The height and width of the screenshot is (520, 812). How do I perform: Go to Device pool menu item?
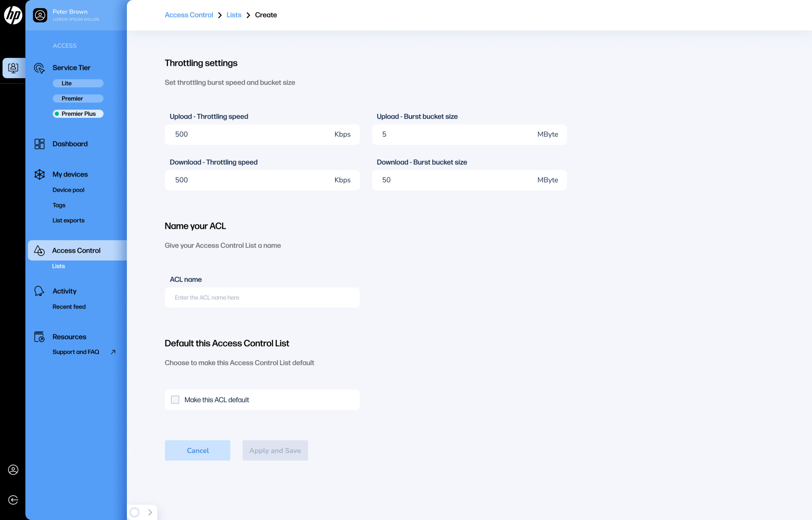click(x=69, y=190)
